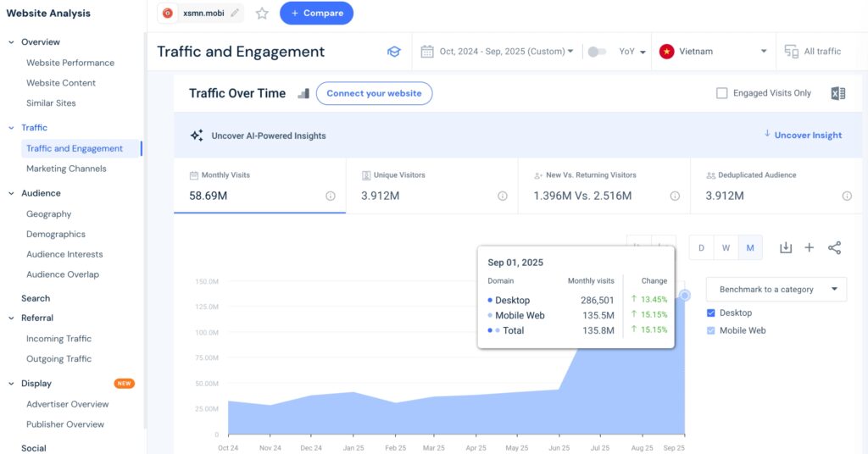Image resolution: width=868 pixels, height=454 pixels.
Task: Click the Excel export icon
Action: coord(837,93)
